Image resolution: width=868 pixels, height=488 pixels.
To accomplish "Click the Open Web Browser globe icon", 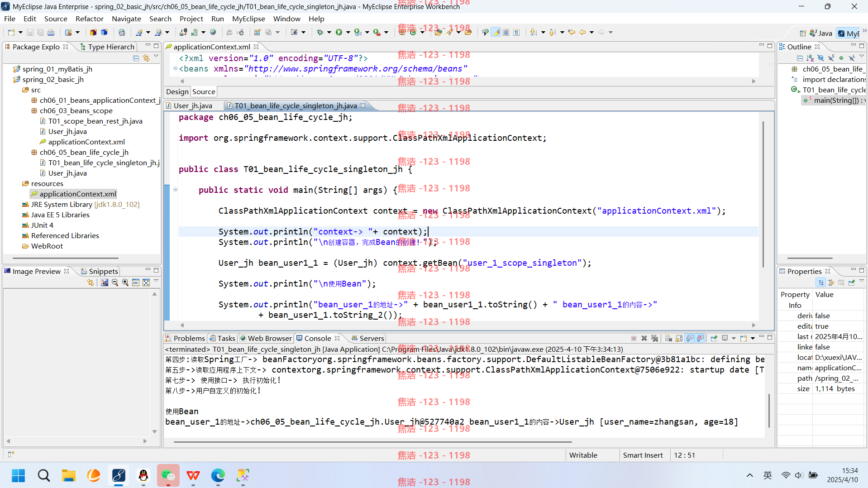I will point(213,32).
